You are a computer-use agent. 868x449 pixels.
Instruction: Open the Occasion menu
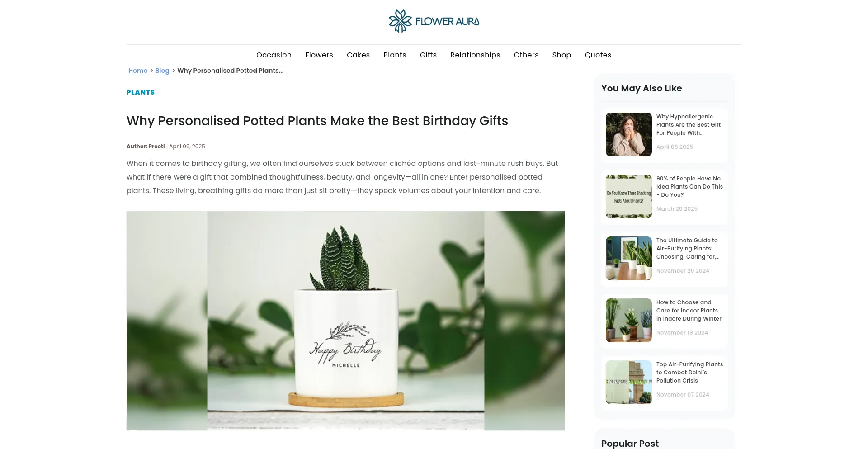tap(274, 55)
